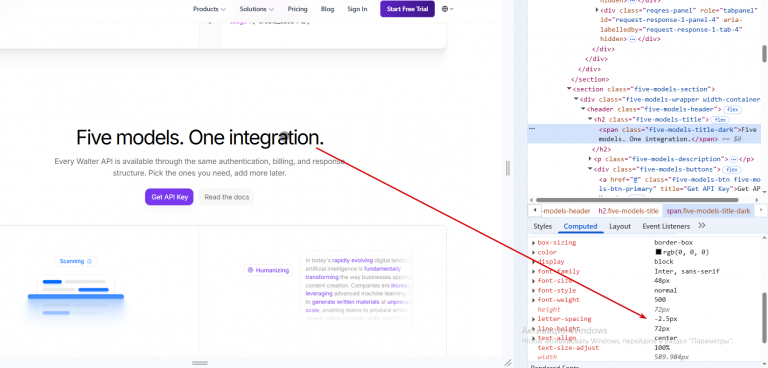Collapse the h2 five-models-title node

[x=590, y=120]
